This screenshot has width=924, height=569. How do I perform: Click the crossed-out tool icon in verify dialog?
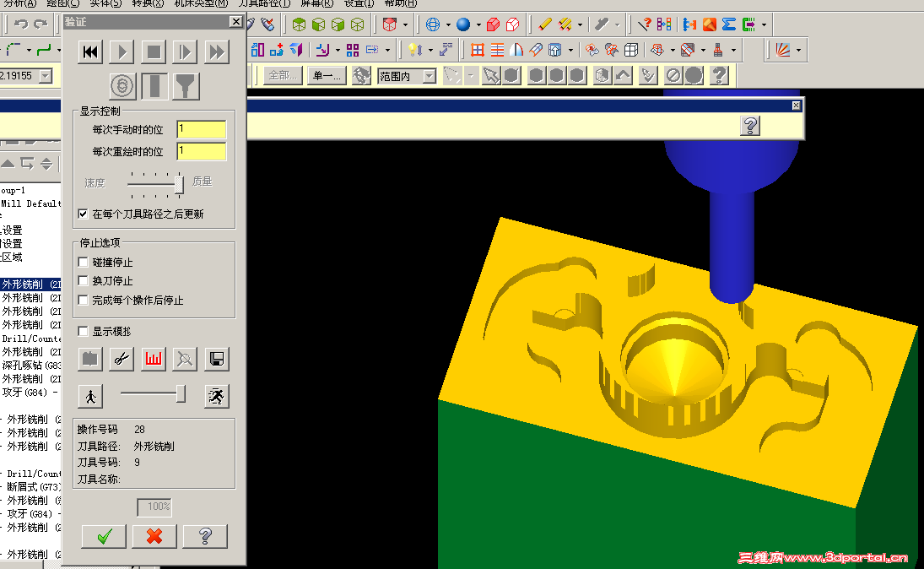pos(185,359)
